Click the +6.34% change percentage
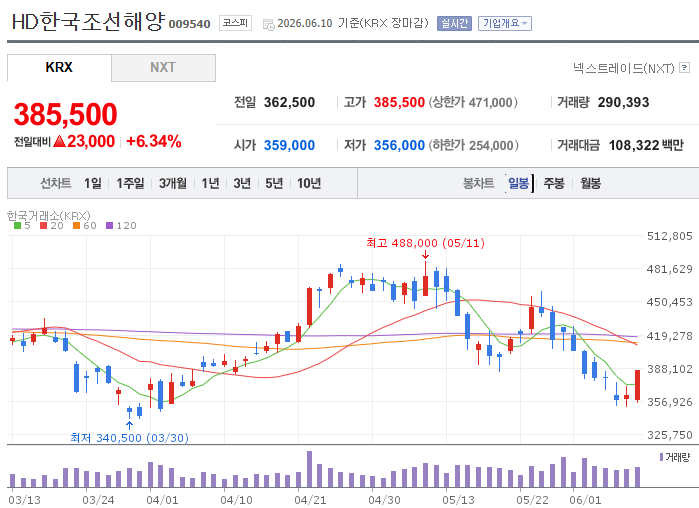This screenshot has height=508, width=699. pyautogui.click(x=154, y=141)
